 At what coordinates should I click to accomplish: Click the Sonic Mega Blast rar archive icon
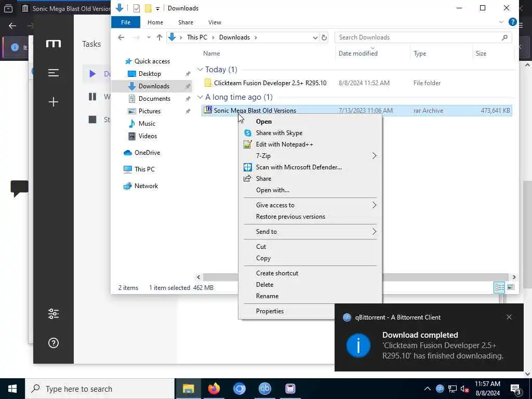click(208, 110)
